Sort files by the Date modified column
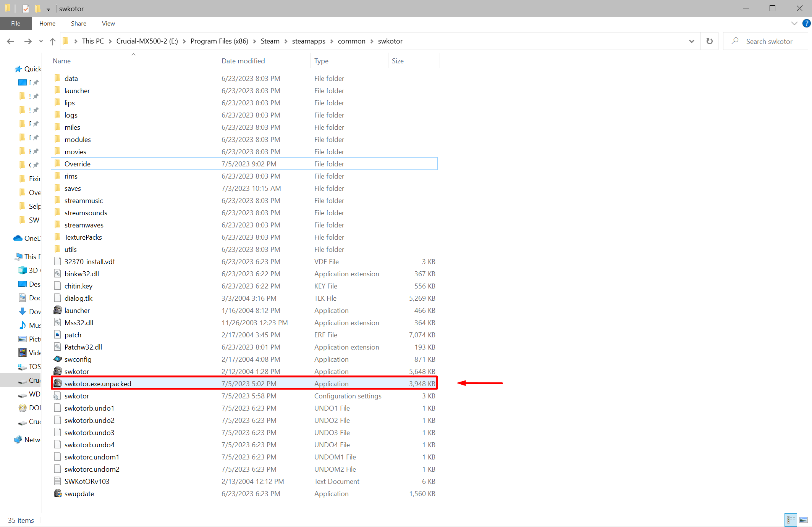 (x=243, y=61)
